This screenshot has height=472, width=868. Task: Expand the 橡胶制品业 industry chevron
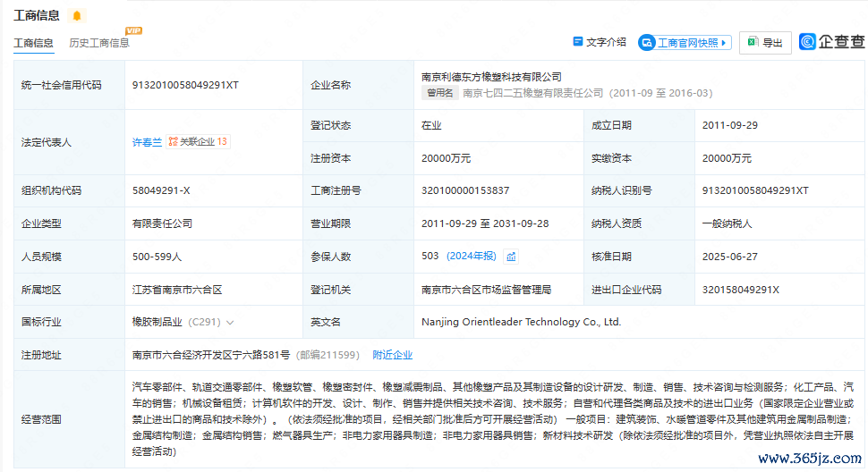[x=230, y=322]
